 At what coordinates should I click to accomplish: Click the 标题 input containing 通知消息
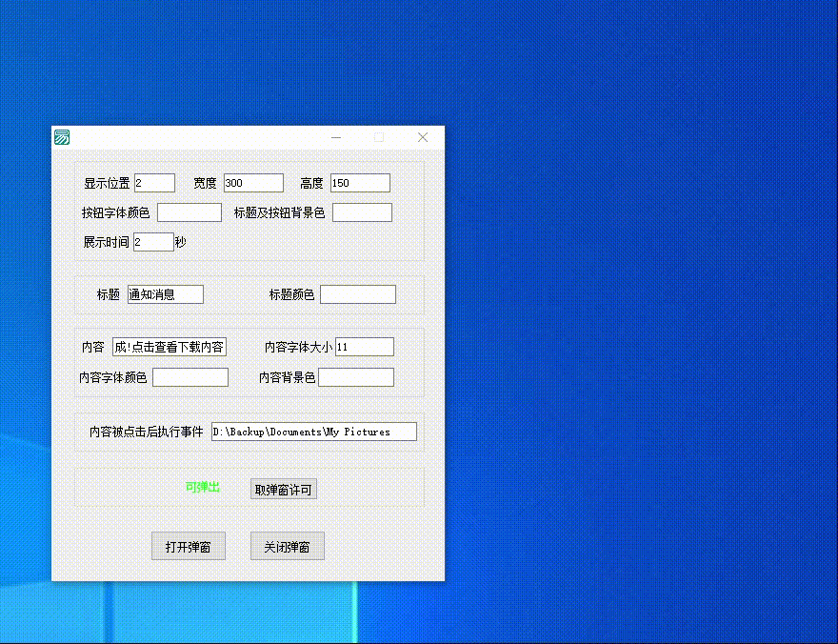(166, 294)
